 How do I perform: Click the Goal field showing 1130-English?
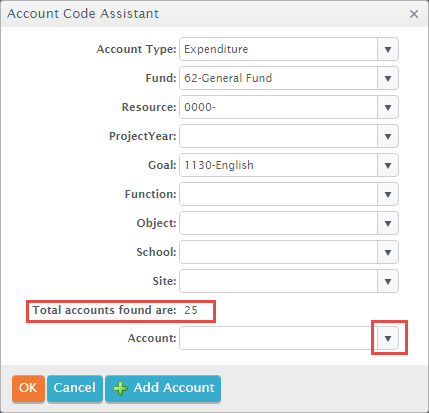click(x=279, y=165)
